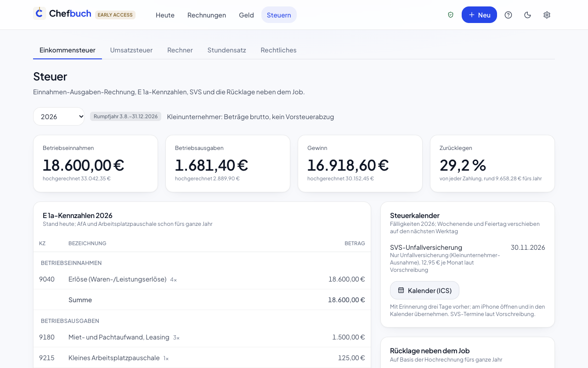Click the green shield status icon

[x=451, y=15]
